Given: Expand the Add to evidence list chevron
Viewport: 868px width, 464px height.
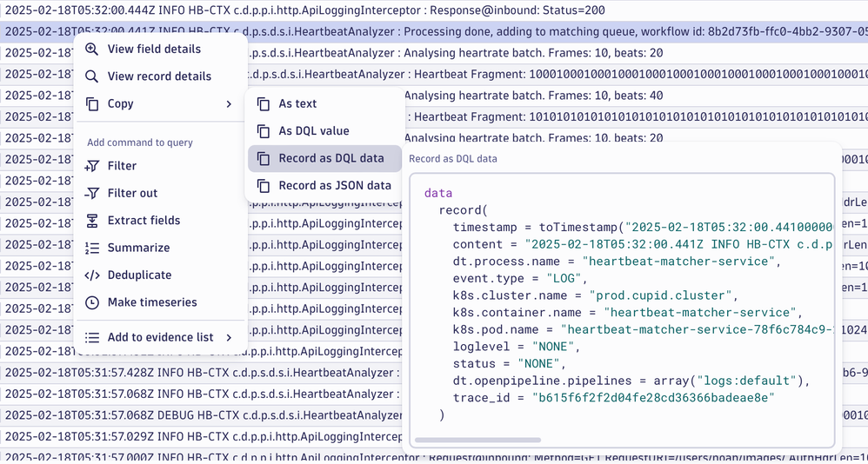Looking at the screenshot, I should click(x=229, y=337).
